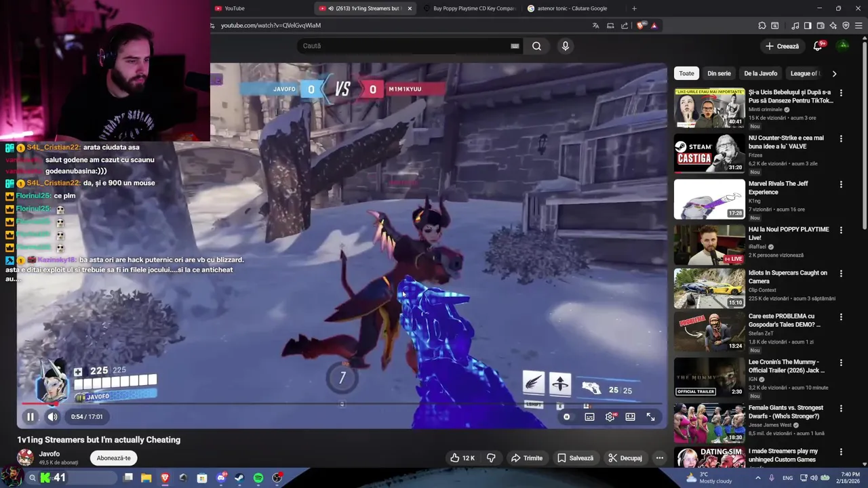Screen dimensions: 868x488
Task: Click the search magnifier button
Action: point(536,46)
